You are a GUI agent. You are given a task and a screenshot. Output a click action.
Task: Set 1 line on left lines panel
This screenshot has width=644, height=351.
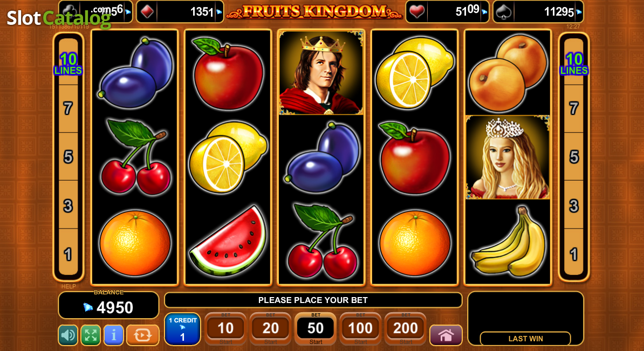(x=68, y=253)
